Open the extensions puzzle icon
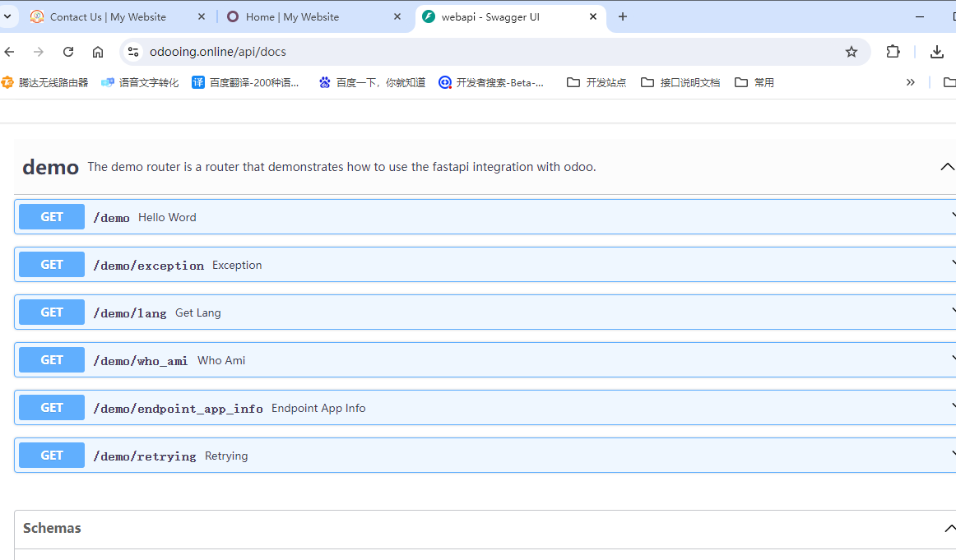This screenshot has height=560, width=956. pyautogui.click(x=893, y=52)
